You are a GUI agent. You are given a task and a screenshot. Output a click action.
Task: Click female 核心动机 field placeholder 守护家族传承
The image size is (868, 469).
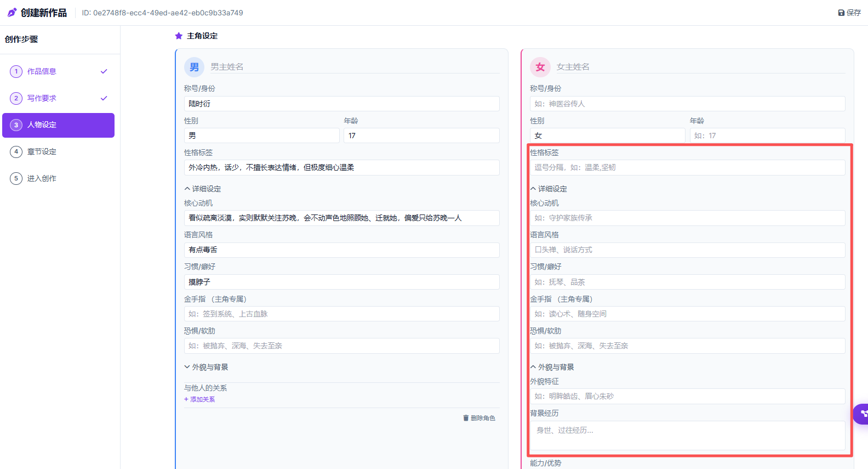pyautogui.click(x=687, y=218)
